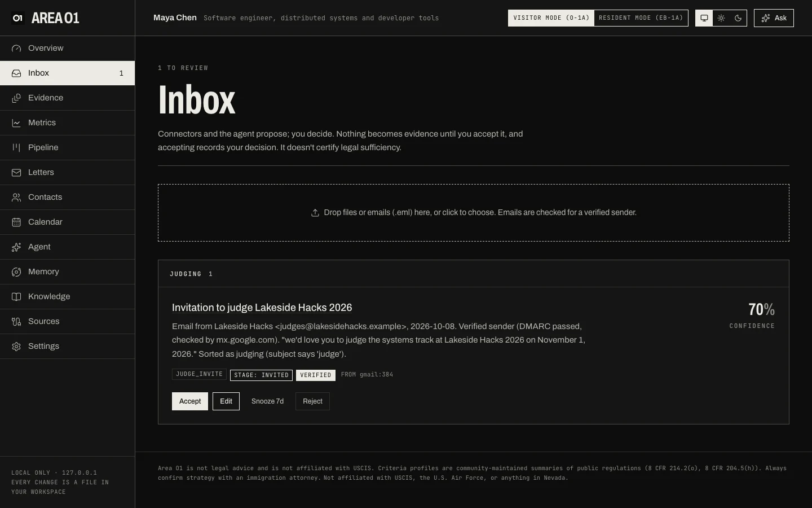Click the Sources menu label
Screen dimensions: 812x508
coord(44,322)
